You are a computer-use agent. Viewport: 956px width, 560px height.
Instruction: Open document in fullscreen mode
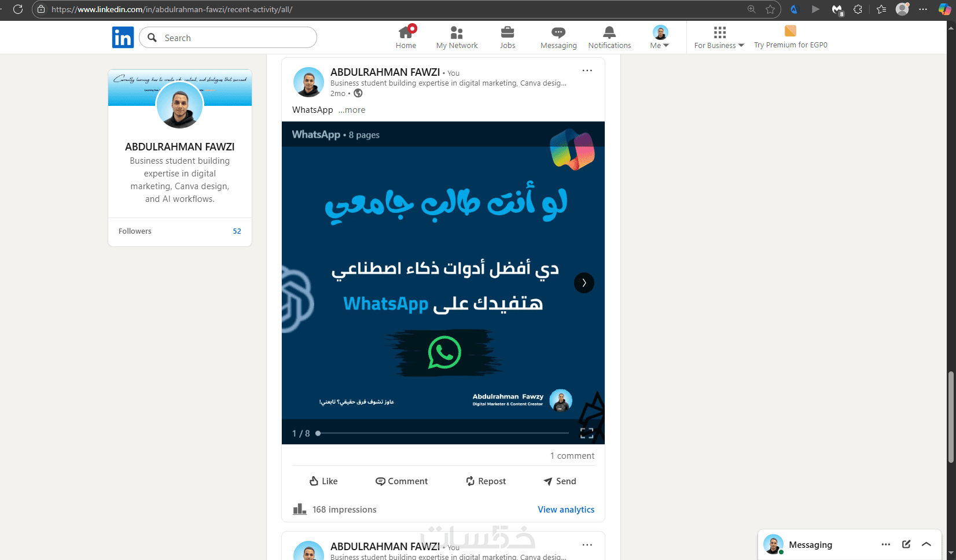(x=587, y=433)
